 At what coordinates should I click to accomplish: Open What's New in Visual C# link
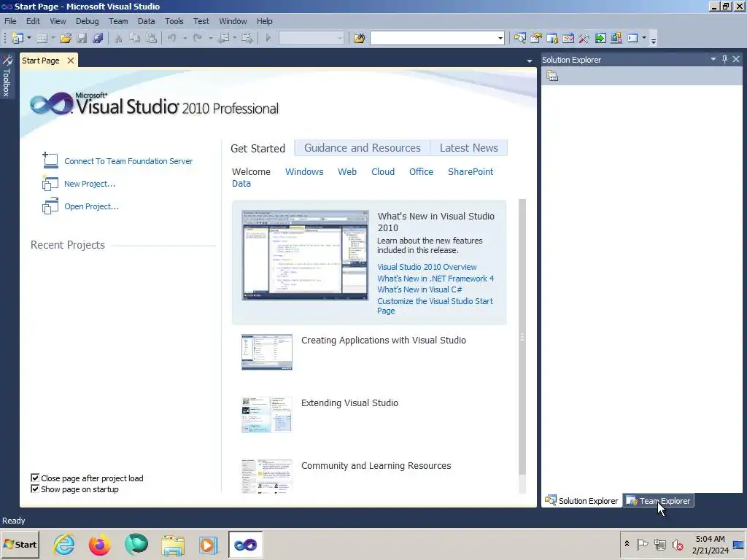click(x=419, y=289)
